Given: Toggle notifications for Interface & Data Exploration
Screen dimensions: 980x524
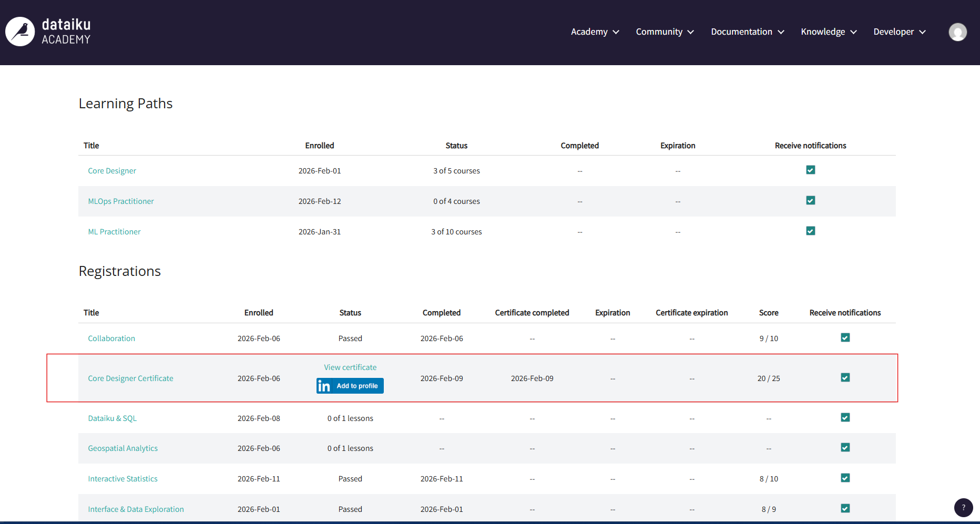Looking at the screenshot, I should click(845, 508).
